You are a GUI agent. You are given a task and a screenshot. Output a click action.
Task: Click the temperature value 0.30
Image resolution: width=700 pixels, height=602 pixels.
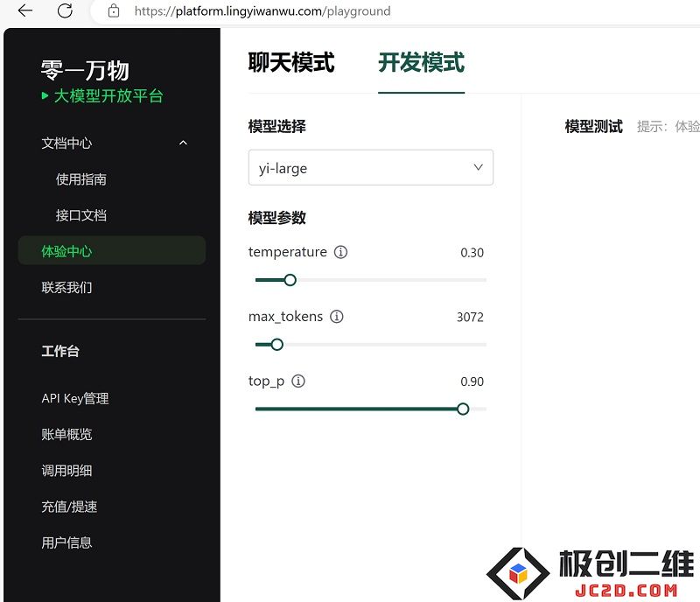tap(472, 253)
